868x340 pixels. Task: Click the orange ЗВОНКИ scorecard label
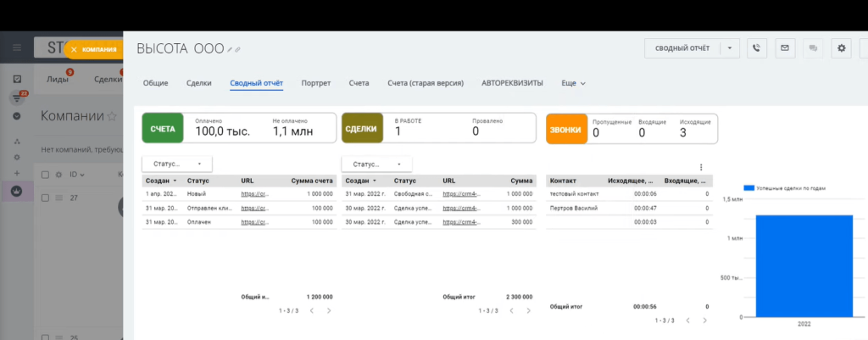coord(566,129)
